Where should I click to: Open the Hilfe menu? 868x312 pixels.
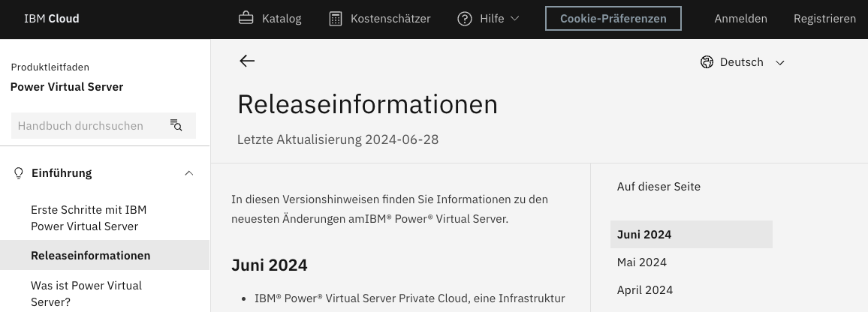tap(488, 18)
